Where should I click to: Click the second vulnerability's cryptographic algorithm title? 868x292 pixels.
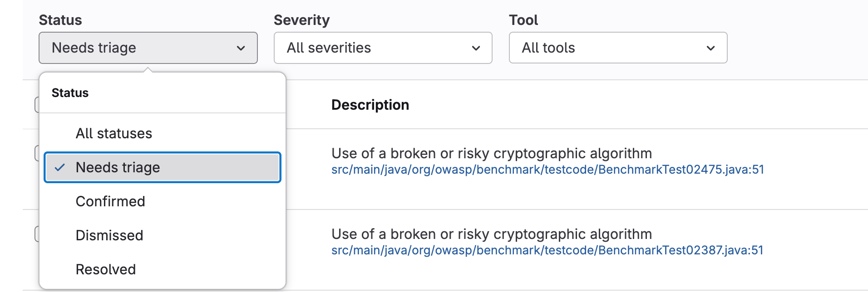[491, 234]
